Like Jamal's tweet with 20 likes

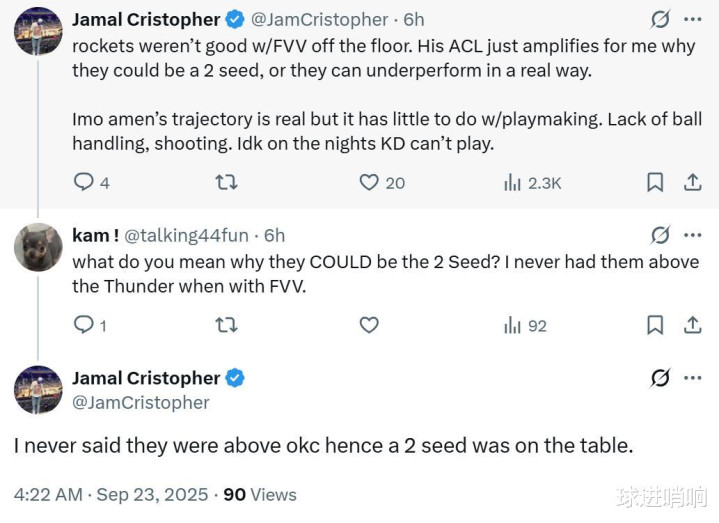(x=369, y=182)
